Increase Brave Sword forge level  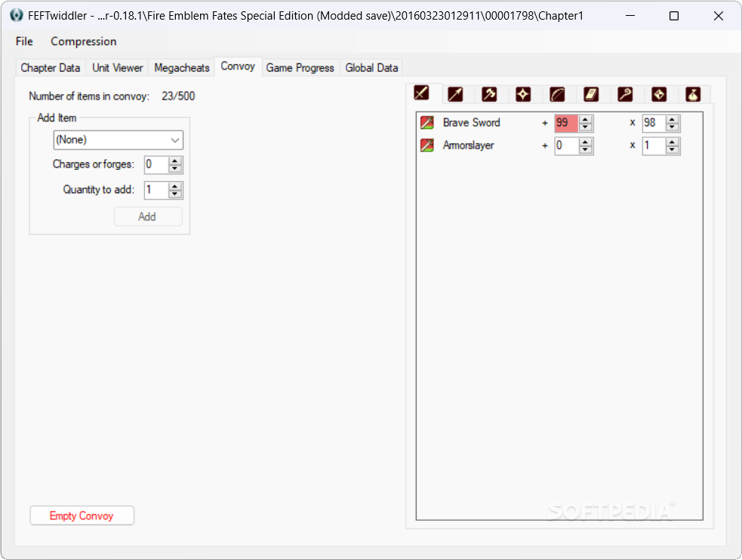(x=585, y=119)
